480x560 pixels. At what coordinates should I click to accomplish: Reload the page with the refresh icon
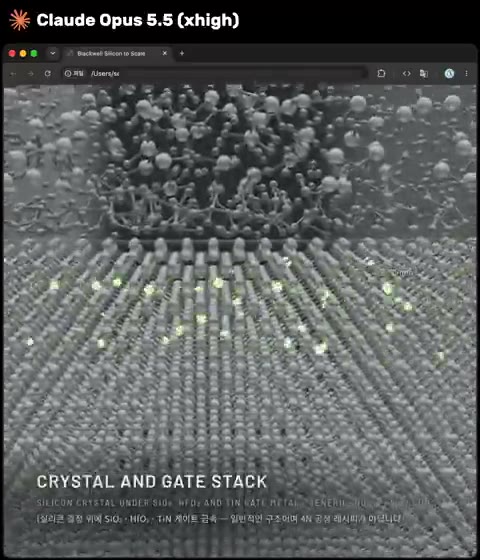coord(48,74)
